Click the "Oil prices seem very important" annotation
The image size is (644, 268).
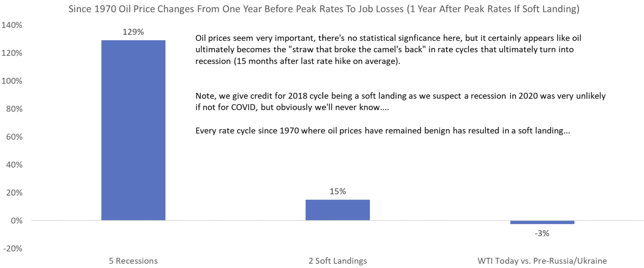tap(388, 50)
